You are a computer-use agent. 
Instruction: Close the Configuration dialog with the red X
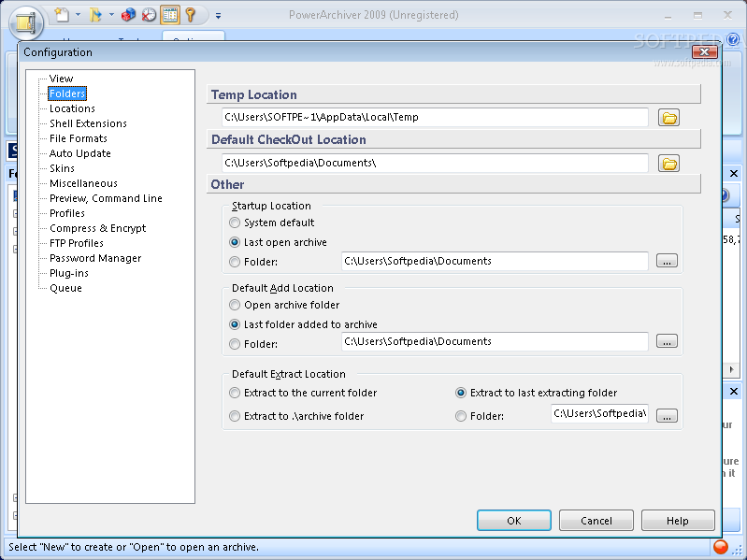tap(705, 51)
